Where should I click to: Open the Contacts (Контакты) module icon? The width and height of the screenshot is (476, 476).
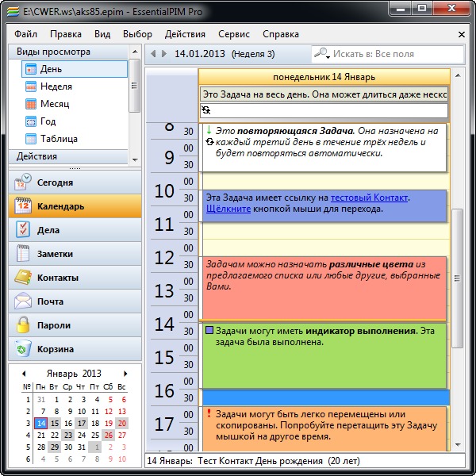pos(23,278)
